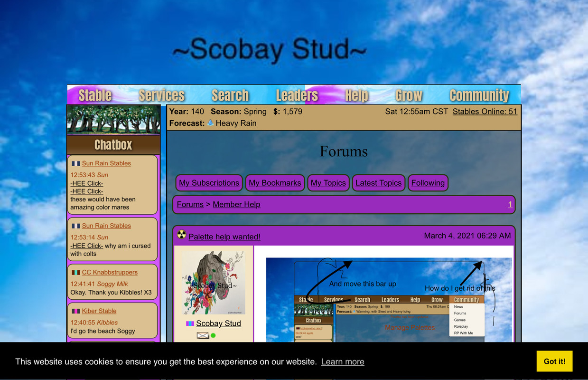588x380 pixels.
Task: Open Scobay Stud profile link under avatar
Action: click(x=219, y=323)
